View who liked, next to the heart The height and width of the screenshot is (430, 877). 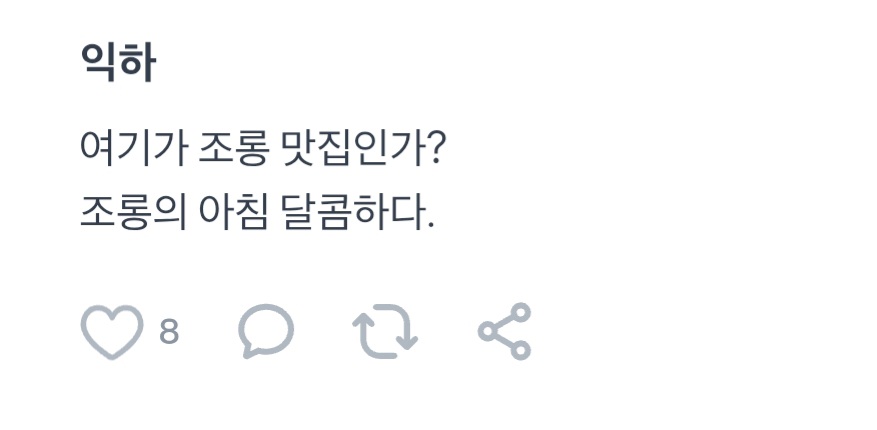pos(169,331)
